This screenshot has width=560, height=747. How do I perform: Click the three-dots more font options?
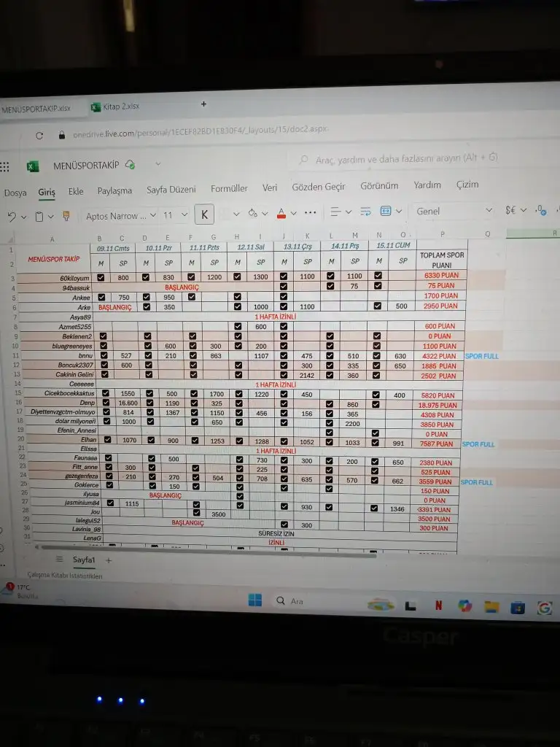tap(310, 212)
